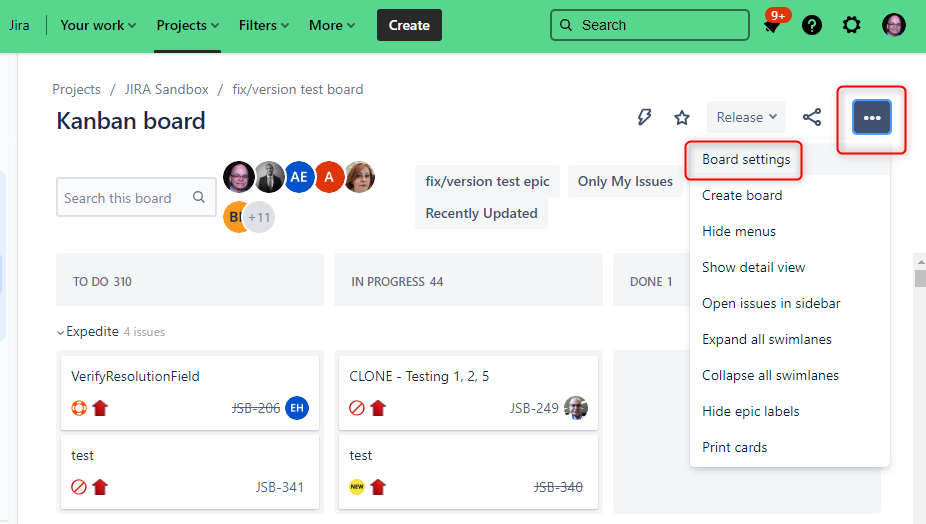Click the EH assignee avatar on JSB-206

tap(296, 408)
